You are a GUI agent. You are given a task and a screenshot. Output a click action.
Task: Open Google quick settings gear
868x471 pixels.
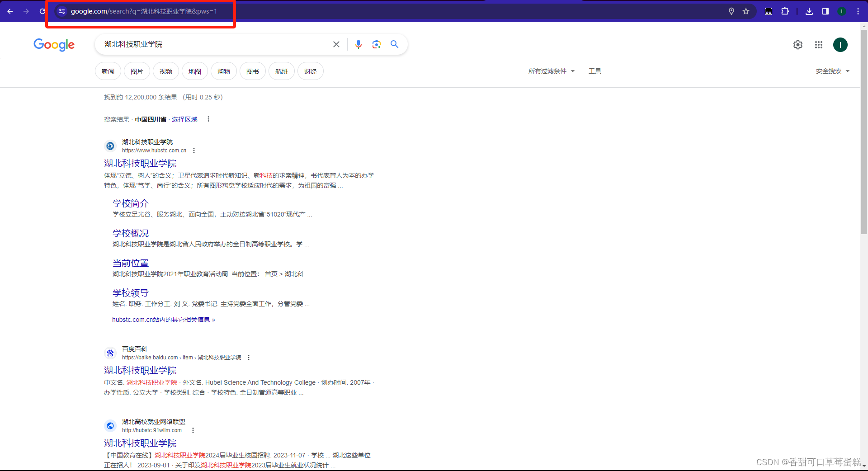[798, 45]
